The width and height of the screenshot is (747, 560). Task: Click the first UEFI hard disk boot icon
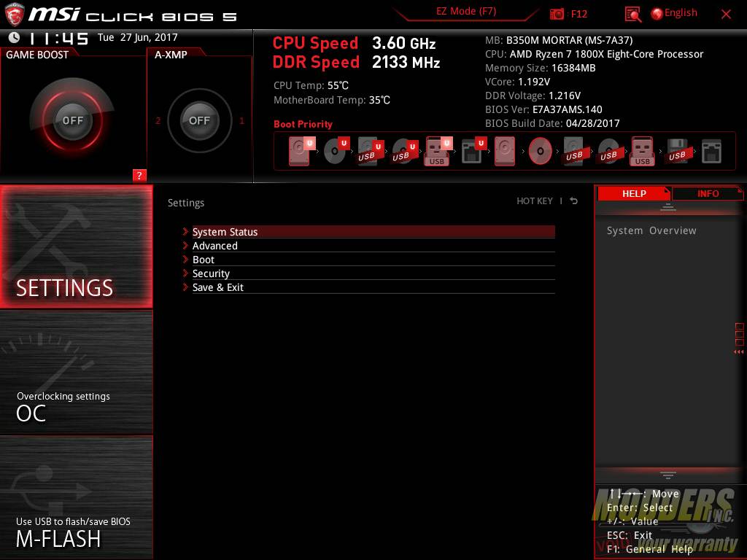coord(299,152)
